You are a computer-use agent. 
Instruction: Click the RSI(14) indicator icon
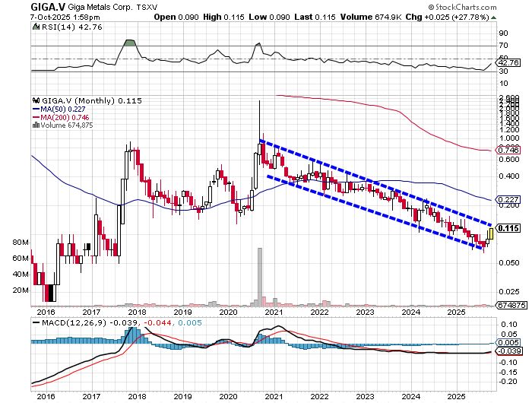pos(36,27)
